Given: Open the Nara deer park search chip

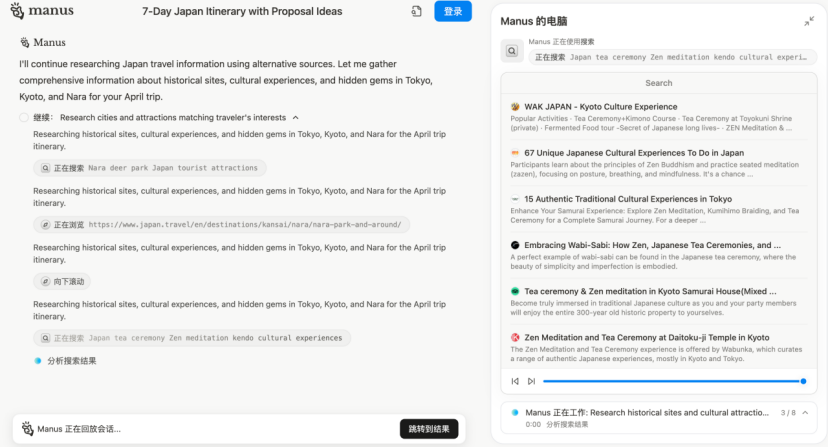Looking at the screenshot, I should [150, 168].
